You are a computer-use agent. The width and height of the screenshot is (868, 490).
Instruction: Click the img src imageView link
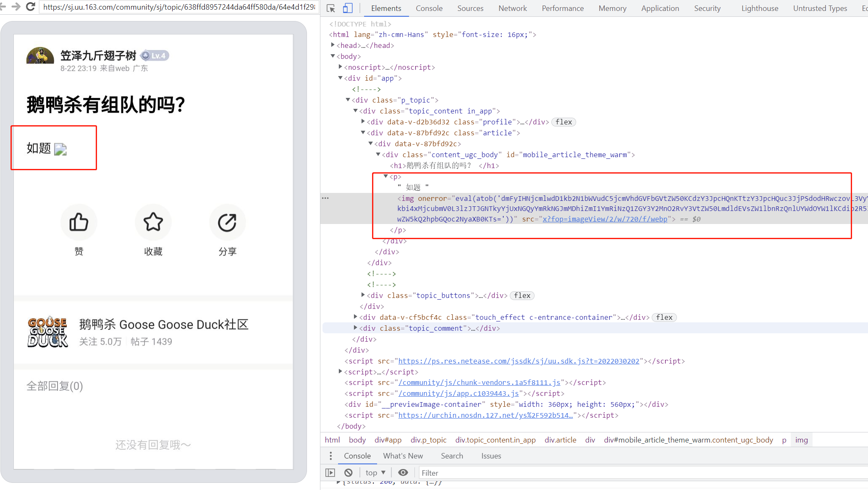tap(605, 219)
